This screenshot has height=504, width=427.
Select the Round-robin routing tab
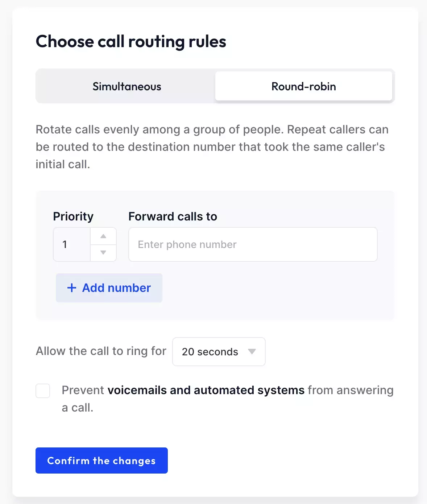coord(303,86)
